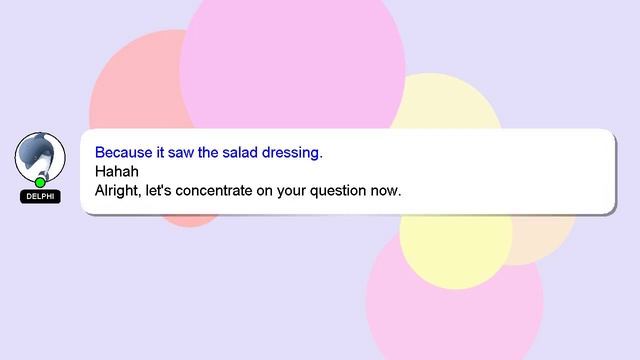
Task: Click the 'Alright, let's concentrate' sentence
Action: [x=248, y=191]
